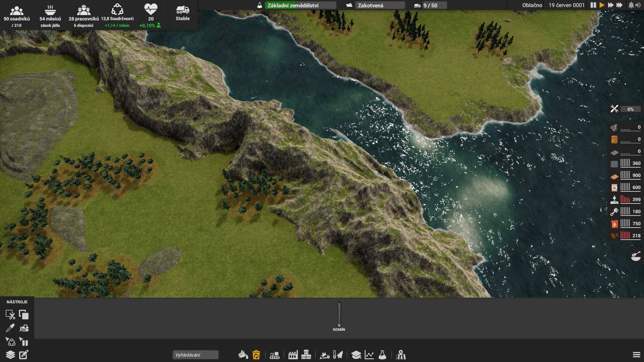Open the statistics chart icon
The image size is (644, 362).
point(369,355)
